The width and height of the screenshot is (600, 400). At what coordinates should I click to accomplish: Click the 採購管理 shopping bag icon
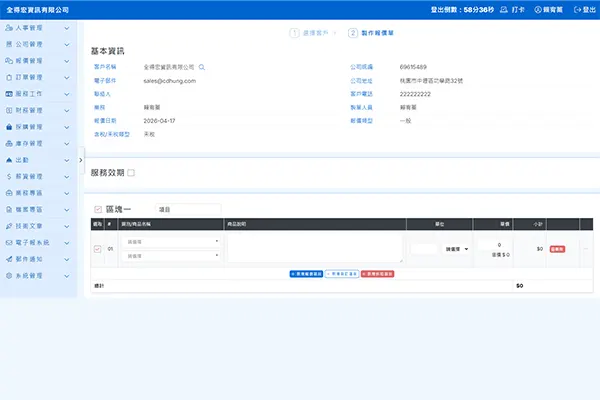pos(9,127)
